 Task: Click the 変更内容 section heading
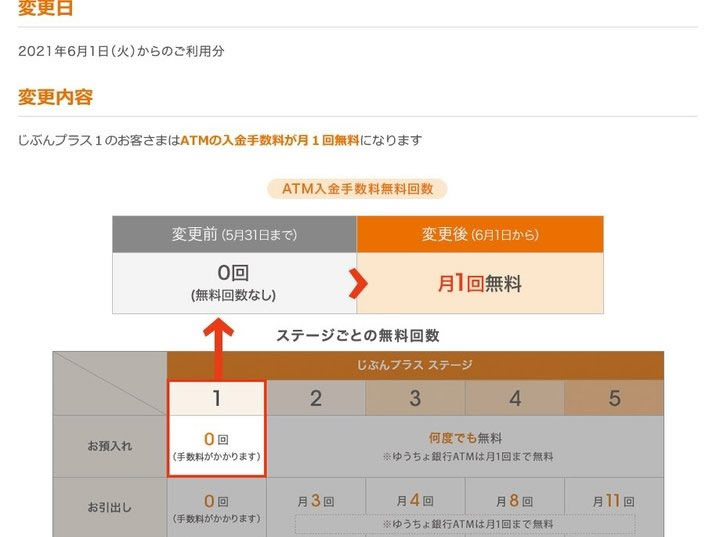(x=55, y=97)
